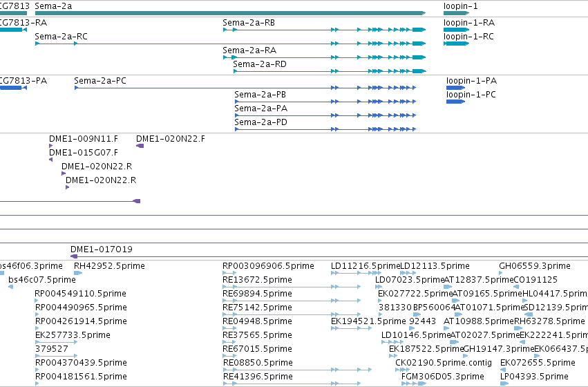588x387 pixels.
Task: Click the EK072655.5prime EST label
Action: tap(538, 363)
